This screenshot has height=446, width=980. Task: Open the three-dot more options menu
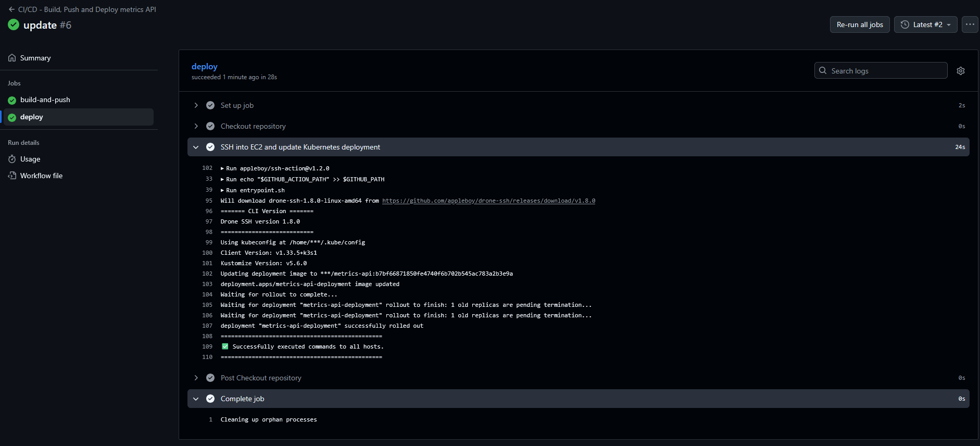970,24
